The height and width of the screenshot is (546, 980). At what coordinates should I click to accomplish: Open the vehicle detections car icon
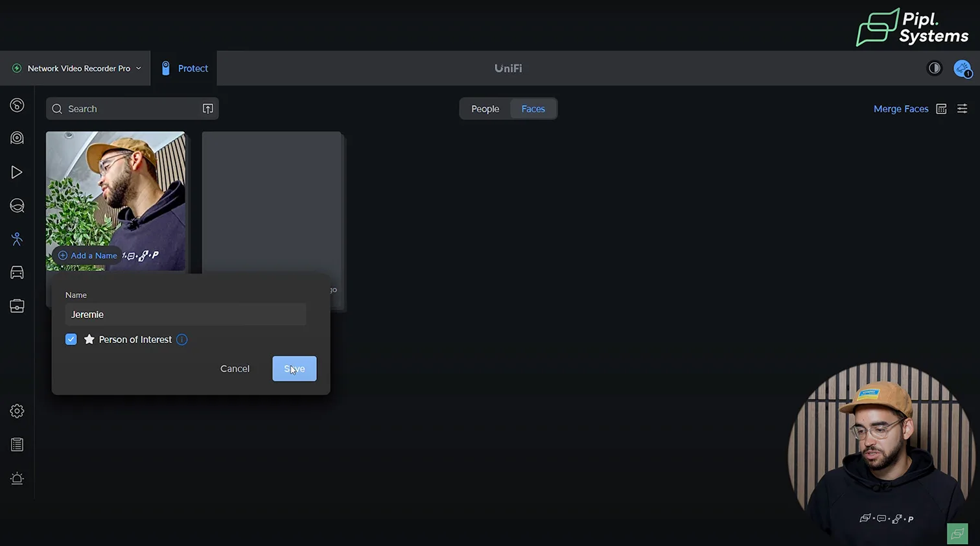pyautogui.click(x=17, y=273)
